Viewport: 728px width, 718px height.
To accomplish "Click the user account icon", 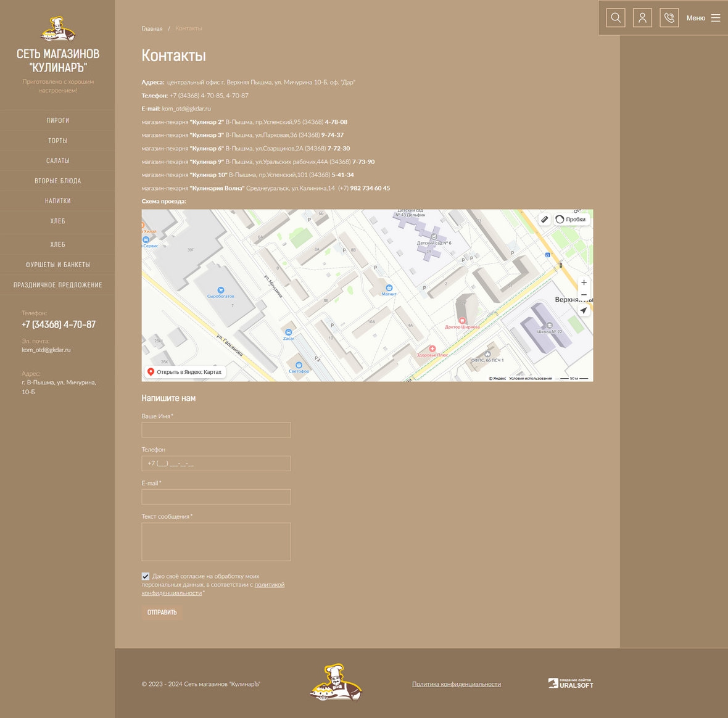I will (x=642, y=18).
